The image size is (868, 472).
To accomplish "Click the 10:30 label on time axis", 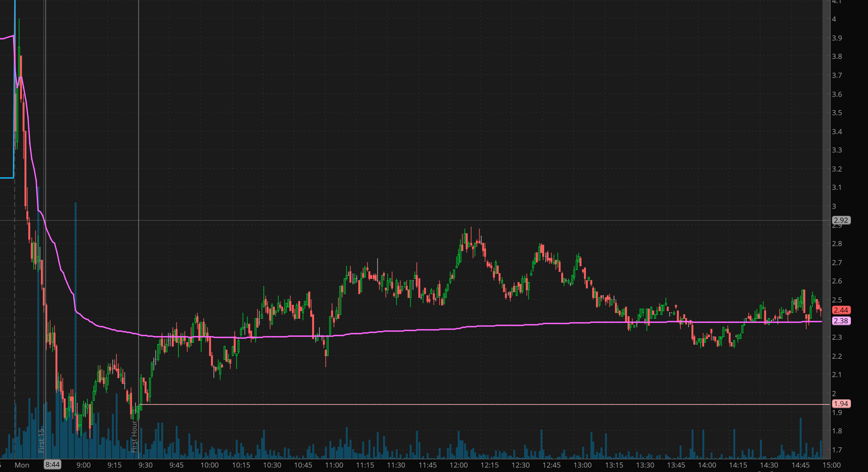I will click(x=272, y=465).
